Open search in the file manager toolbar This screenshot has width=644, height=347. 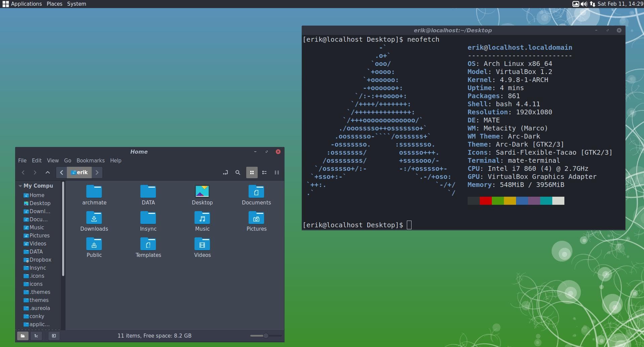pos(238,172)
